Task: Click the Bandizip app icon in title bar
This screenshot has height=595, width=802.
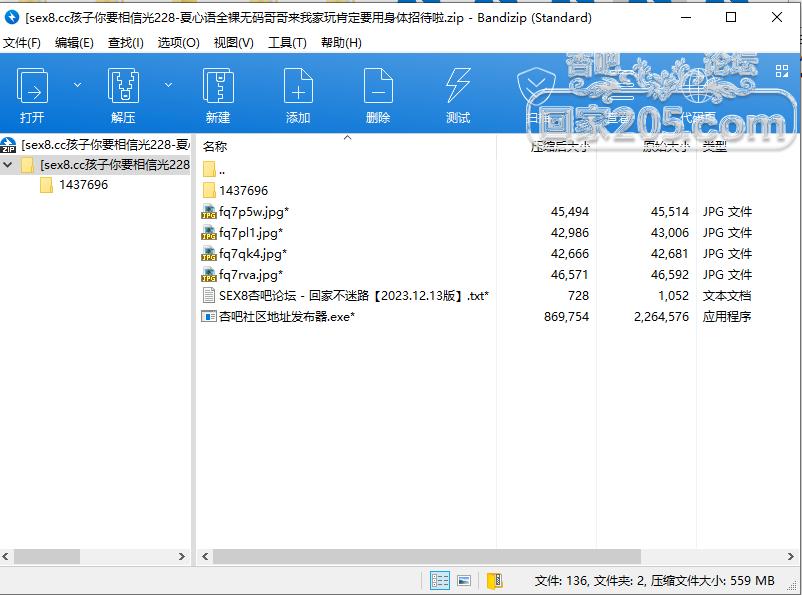Action: 12,17
